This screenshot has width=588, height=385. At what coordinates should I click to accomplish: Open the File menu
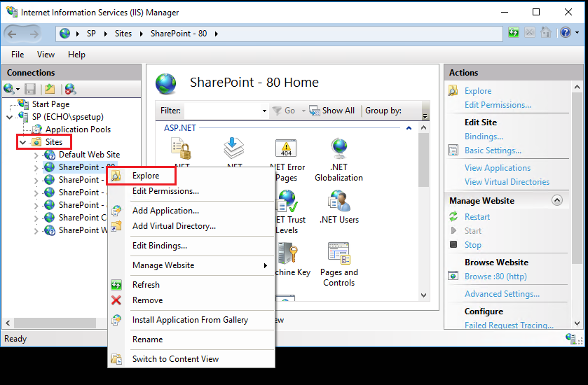[18, 55]
